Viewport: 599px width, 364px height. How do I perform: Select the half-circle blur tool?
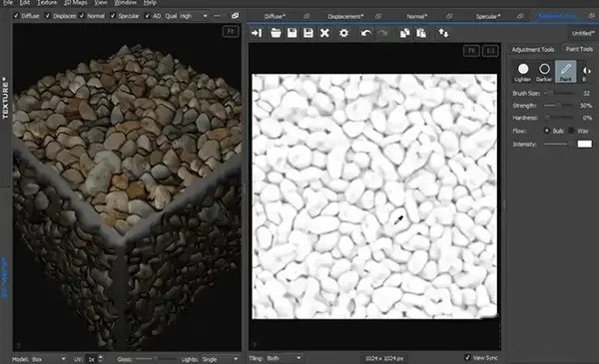coord(586,72)
